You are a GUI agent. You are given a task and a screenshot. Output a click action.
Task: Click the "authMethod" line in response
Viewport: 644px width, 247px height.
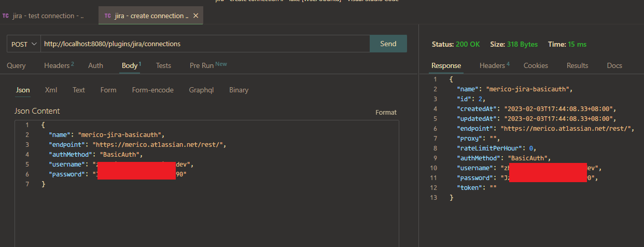503,158
